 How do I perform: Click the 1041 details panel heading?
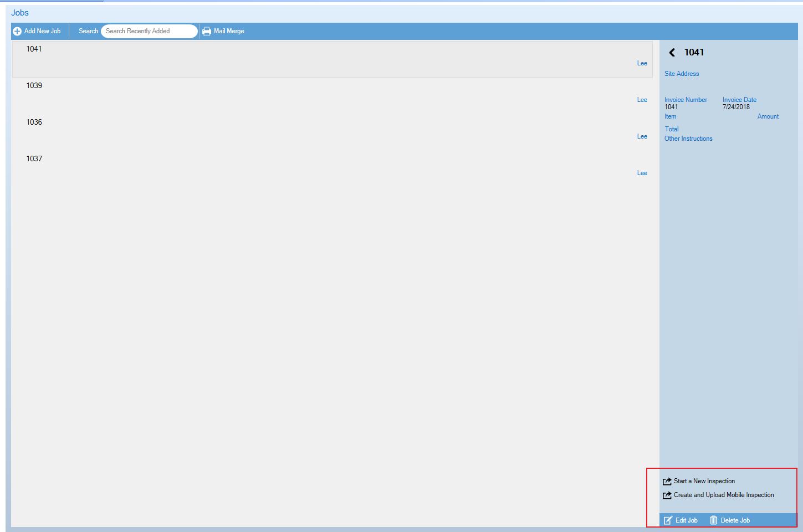click(x=694, y=52)
